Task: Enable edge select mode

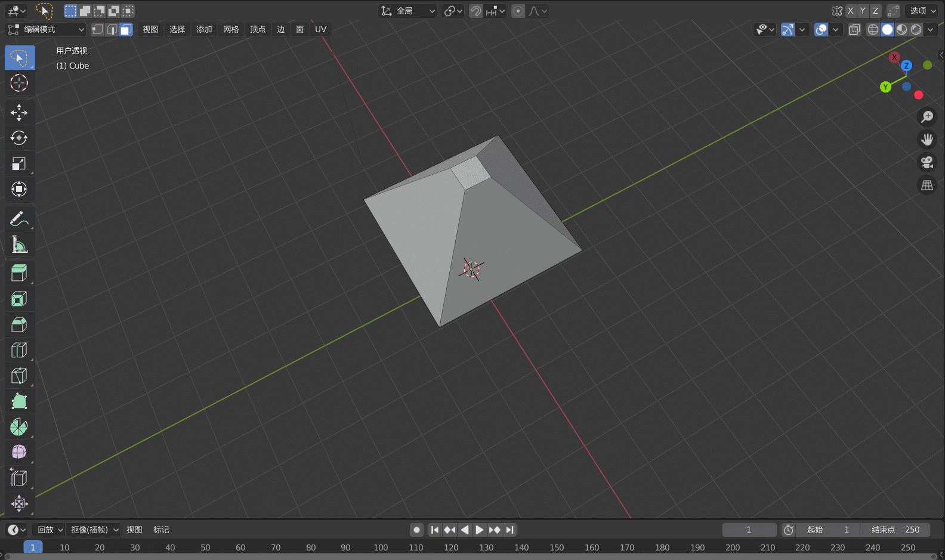Action: point(112,29)
